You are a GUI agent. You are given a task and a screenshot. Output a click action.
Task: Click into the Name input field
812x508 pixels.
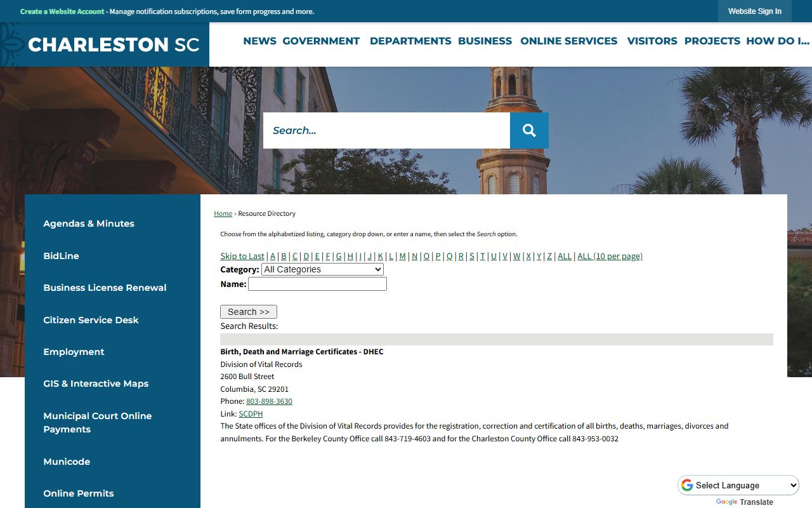click(x=317, y=284)
